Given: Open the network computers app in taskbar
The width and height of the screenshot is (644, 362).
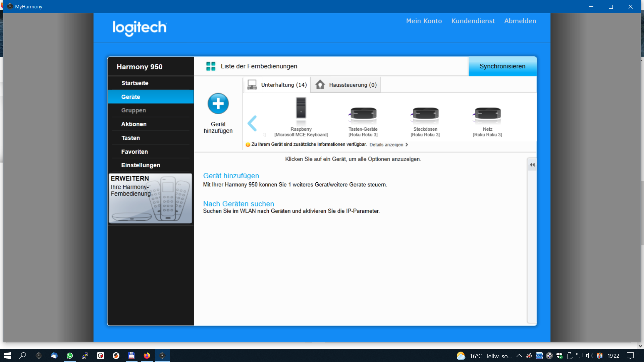Looking at the screenshot, I should [85, 356].
